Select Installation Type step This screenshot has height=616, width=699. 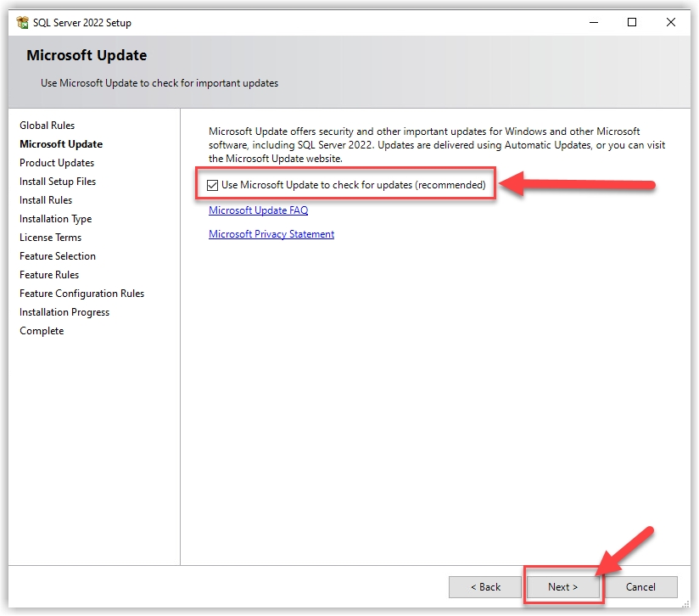tap(55, 219)
